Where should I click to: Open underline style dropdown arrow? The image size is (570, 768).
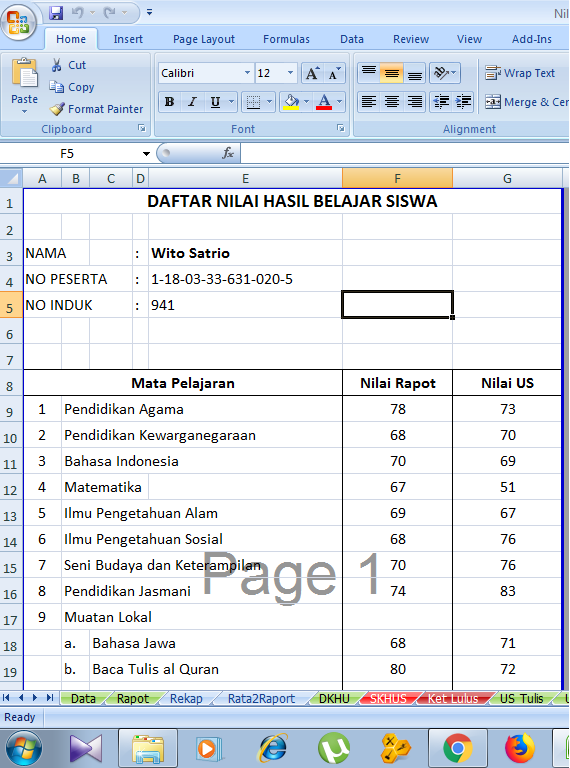[231, 102]
